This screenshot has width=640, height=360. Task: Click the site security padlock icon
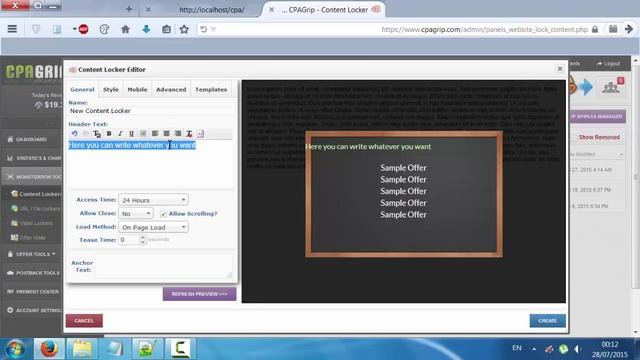(595, 29)
